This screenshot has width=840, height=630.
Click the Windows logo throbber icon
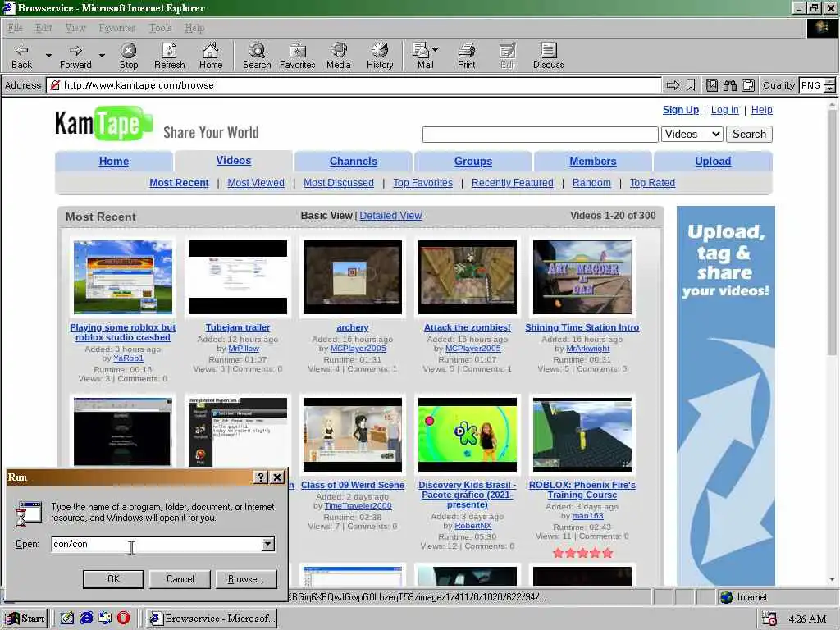(x=822, y=27)
